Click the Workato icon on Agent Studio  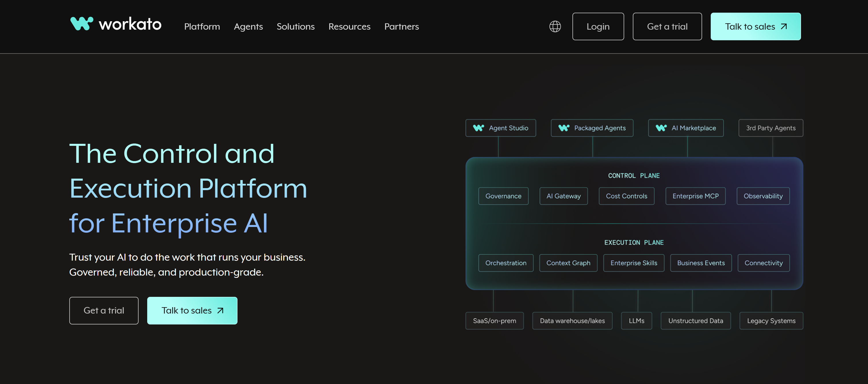click(x=478, y=128)
